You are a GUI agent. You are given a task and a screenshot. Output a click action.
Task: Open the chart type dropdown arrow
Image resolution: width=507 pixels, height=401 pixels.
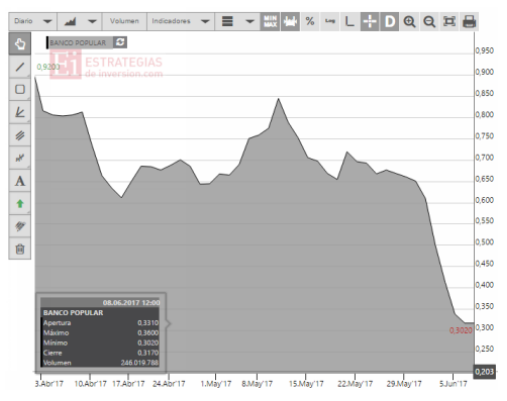(x=92, y=22)
